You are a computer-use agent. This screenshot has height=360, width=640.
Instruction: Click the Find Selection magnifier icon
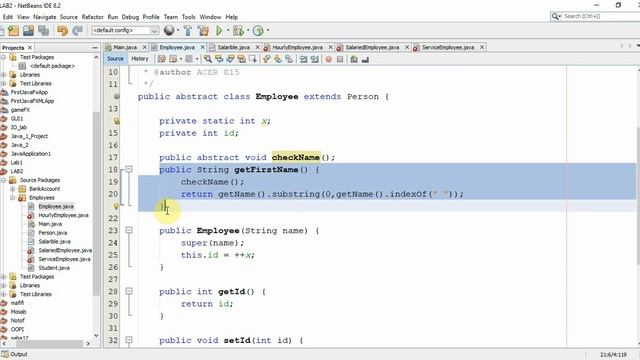tap(208, 59)
